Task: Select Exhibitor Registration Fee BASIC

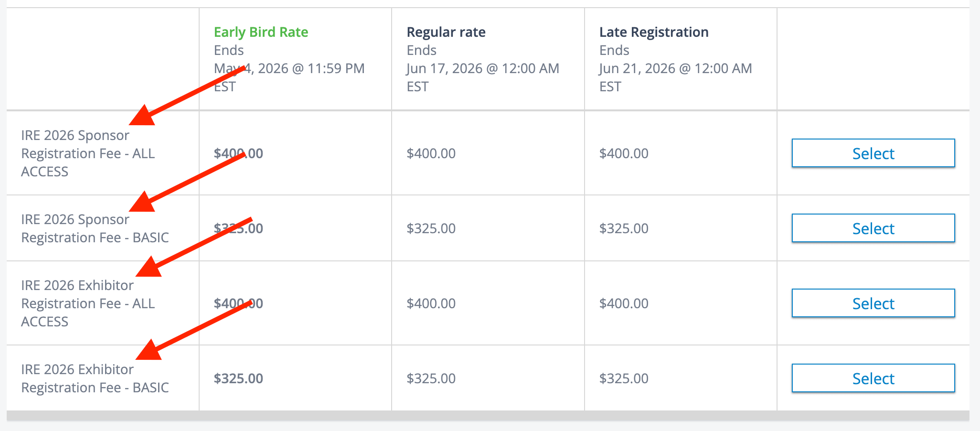Action: (x=873, y=378)
